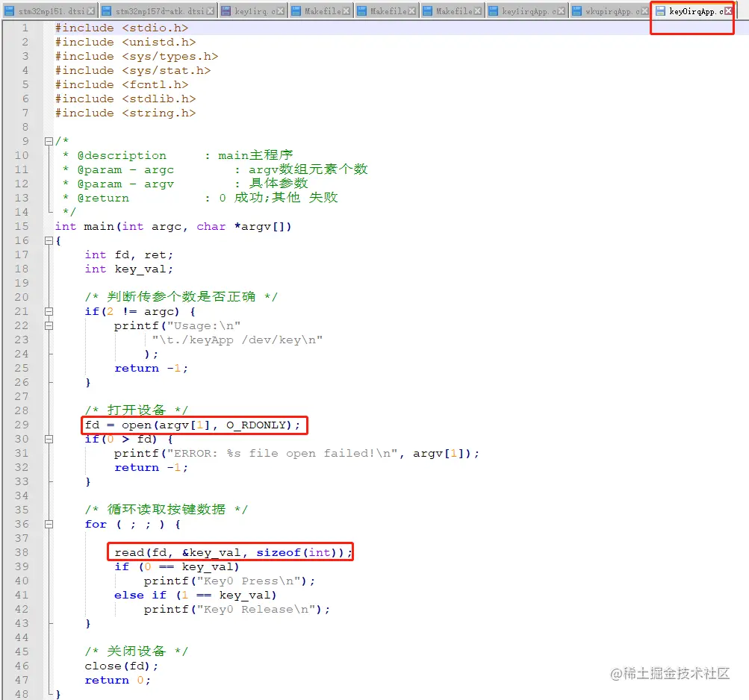Click the 'return 0;' line
Screen dimensions: 749x700
117,680
